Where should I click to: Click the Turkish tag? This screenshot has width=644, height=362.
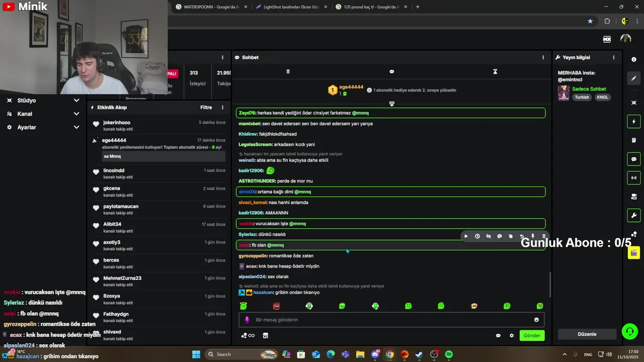pos(582,98)
